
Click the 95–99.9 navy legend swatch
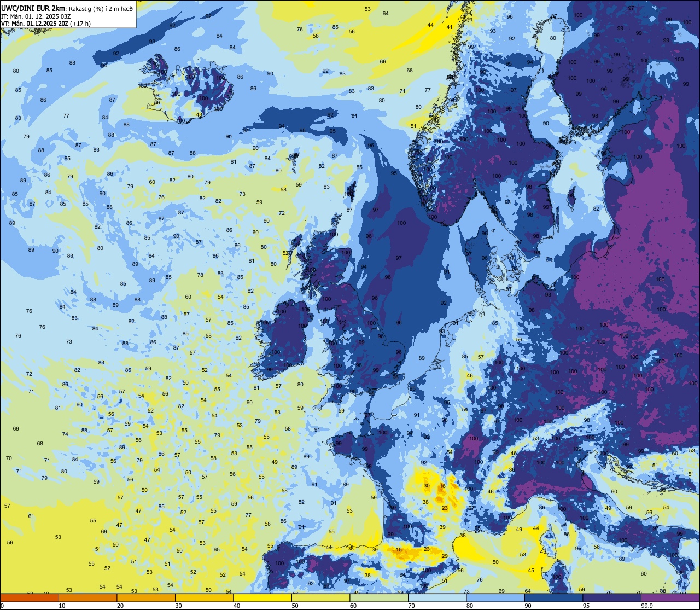[x=612, y=597]
